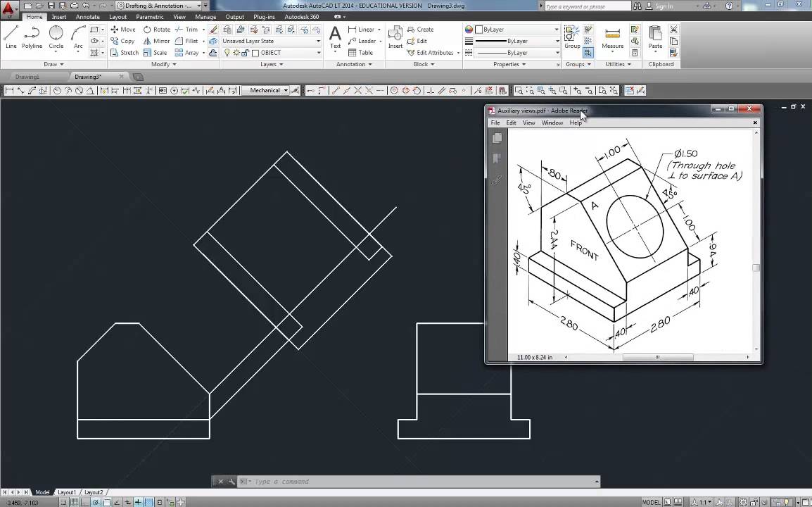Add a Leader annotation
Viewport: 812px width, 507px height.
click(x=362, y=41)
